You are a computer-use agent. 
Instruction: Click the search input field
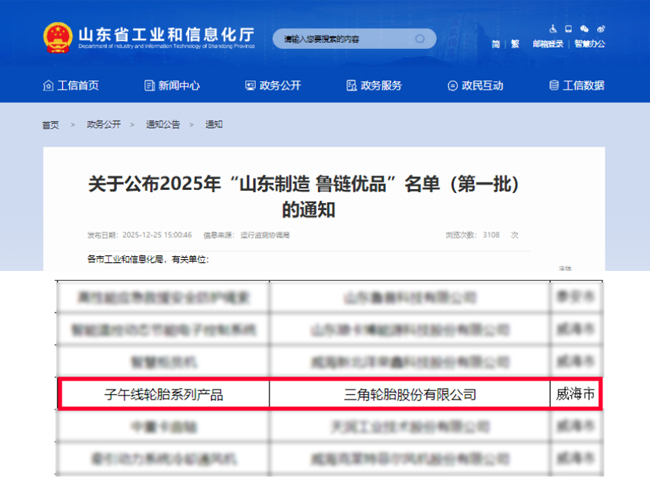click(x=340, y=39)
